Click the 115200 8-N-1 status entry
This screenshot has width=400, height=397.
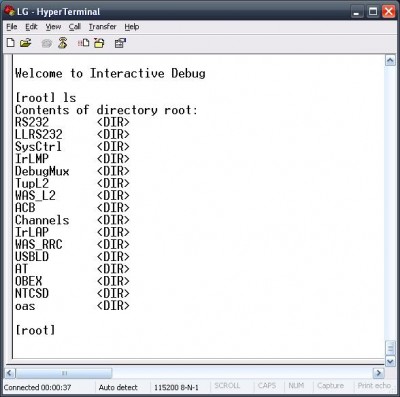pyautogui.click(x=176, y=388)
